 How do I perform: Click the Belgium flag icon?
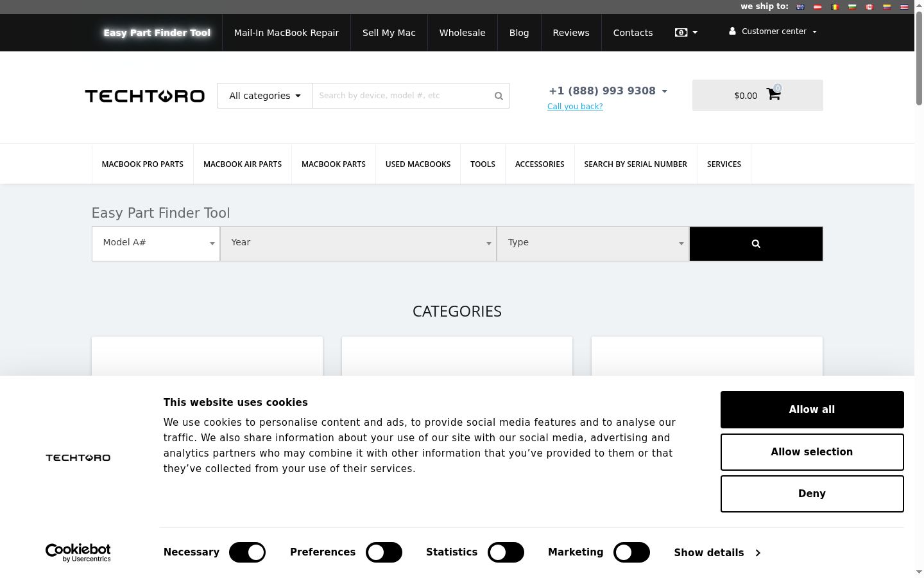[x=835, y=7]
